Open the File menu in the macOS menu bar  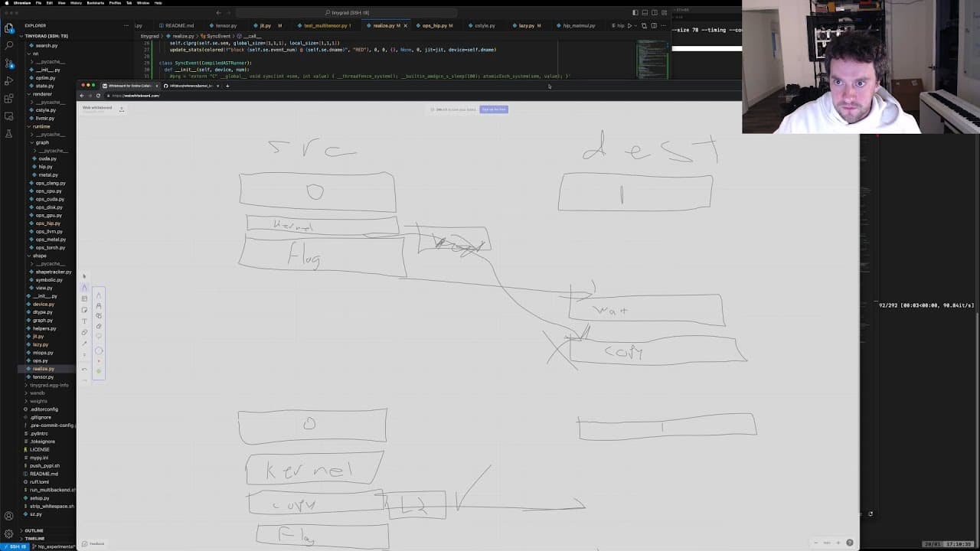38,3
